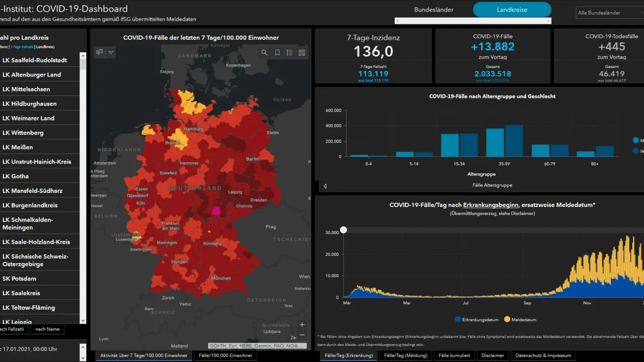Sort the list nach Name
Screen dimensions: 644x362
coord(48,329)
